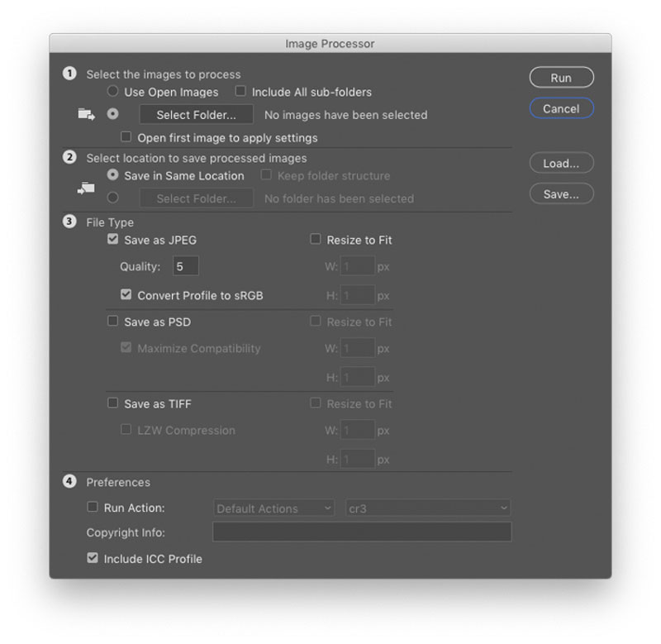The width and height of the screenshot is (661, 644).
Task: Click into the Copyright Info text field
Action: (362, 532)
